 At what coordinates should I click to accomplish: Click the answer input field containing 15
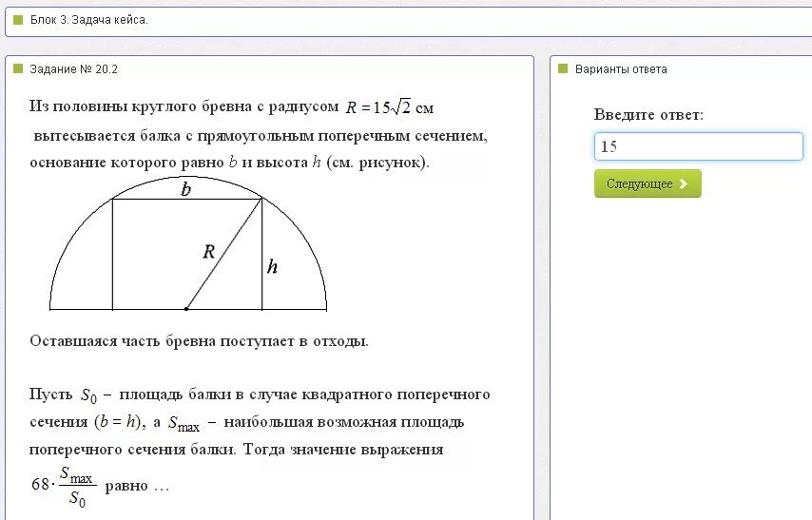click(x=699, y=146)
